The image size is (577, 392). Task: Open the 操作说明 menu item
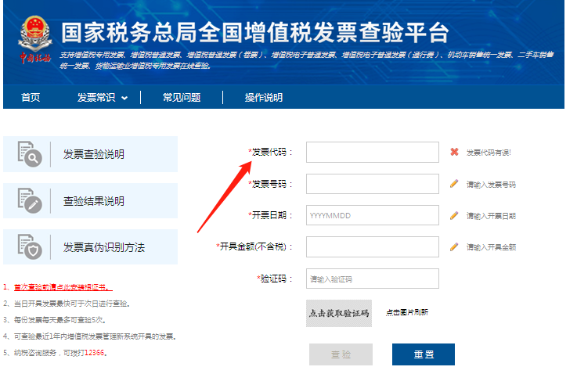pos(264,98)
